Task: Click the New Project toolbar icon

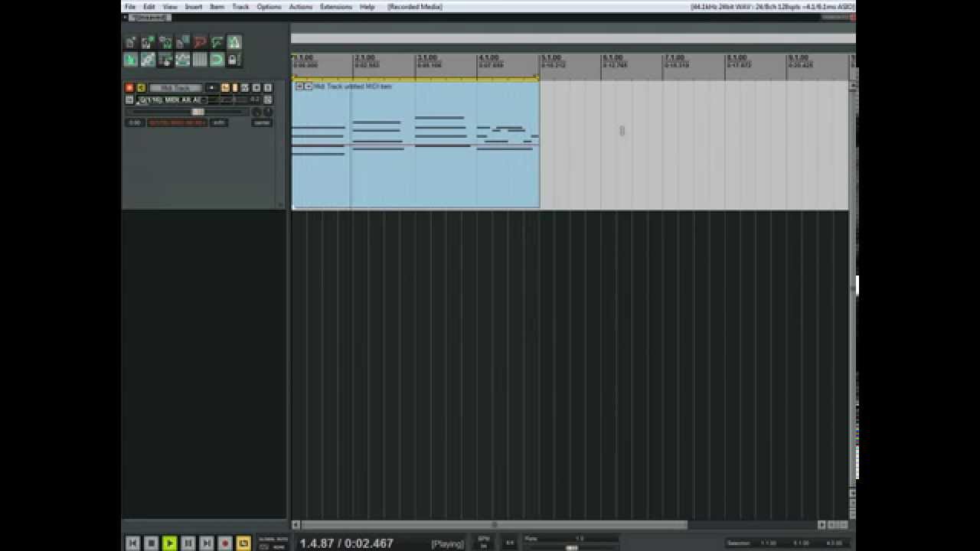Action: (129, 43)
